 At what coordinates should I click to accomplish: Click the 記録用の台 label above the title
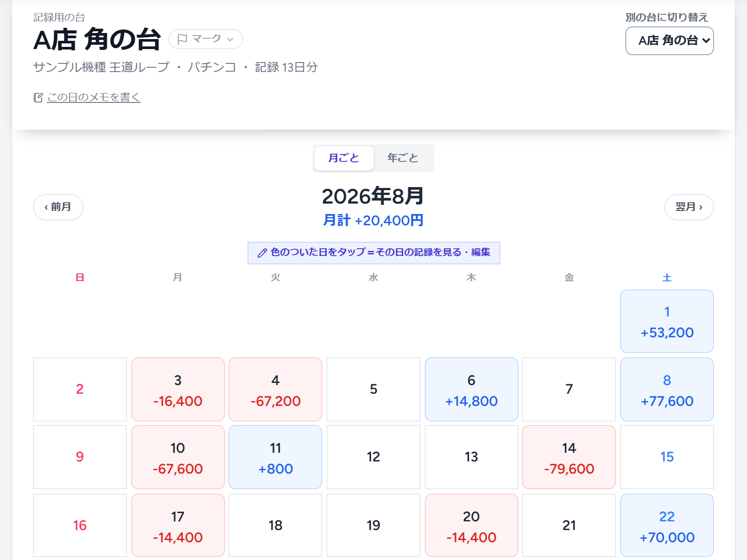tap(59, 17)
